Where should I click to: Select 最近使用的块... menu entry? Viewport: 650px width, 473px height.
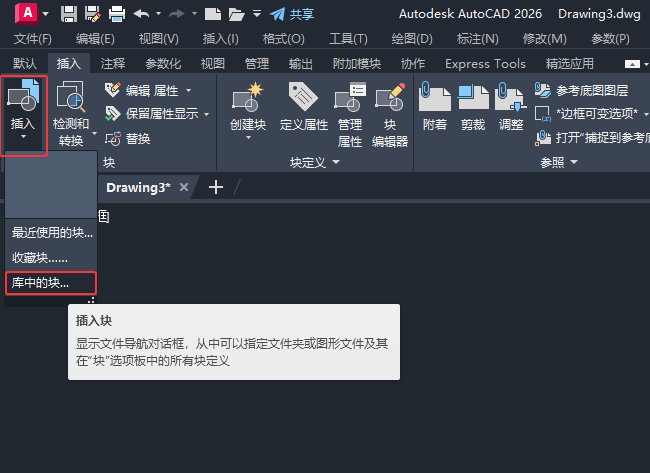click(51, 233)
